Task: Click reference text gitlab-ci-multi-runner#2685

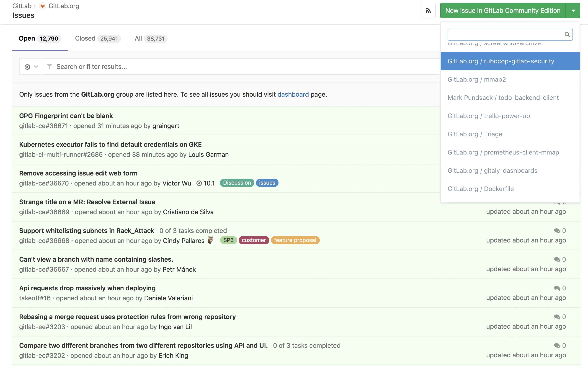Action: click(61, 155)
